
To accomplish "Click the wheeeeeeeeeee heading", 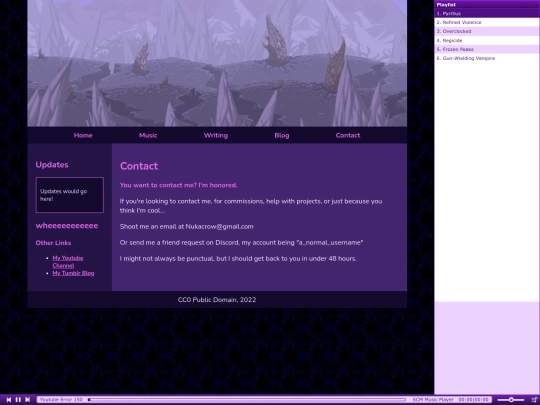I will [67, 226].
